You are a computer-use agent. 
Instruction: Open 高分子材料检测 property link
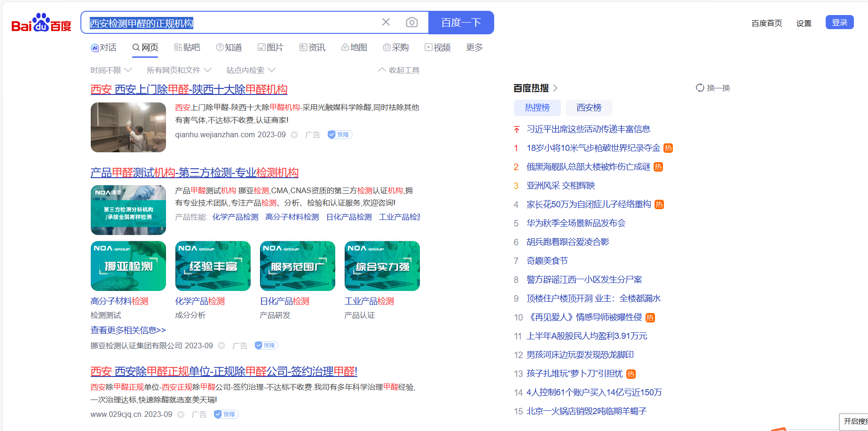point(292,217)
